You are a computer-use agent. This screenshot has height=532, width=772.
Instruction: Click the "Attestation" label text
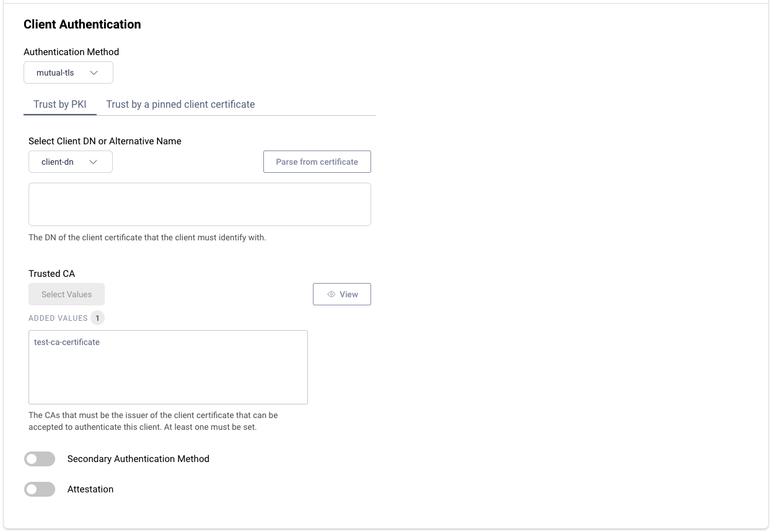click(90, 489)
